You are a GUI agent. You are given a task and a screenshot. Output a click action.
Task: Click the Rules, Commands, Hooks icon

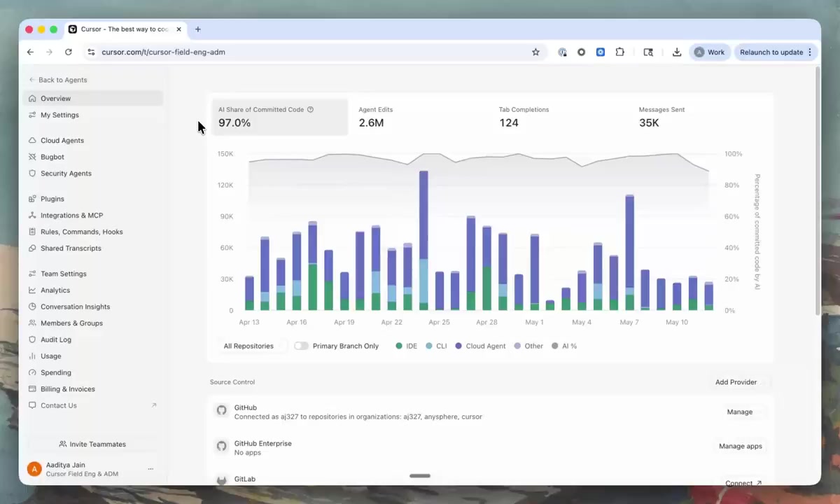click(32, 232)
